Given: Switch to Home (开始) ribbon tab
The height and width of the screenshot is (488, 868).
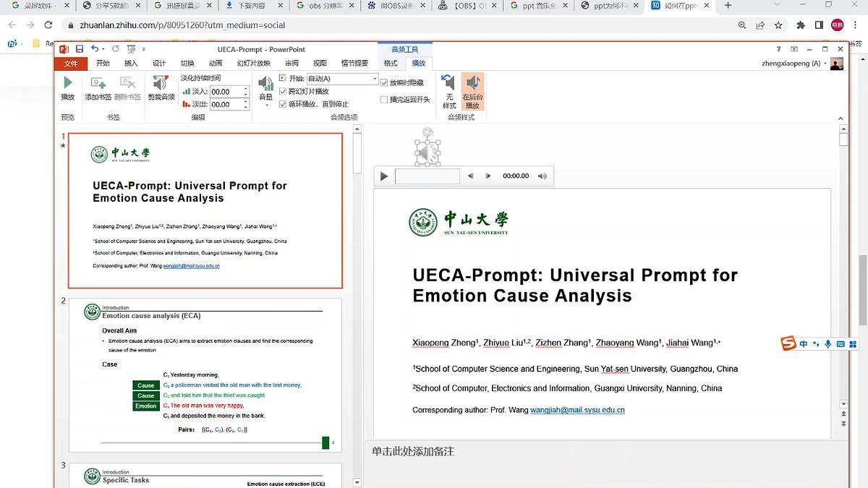Looking at the screenshot, I should [x=103, y=64].
